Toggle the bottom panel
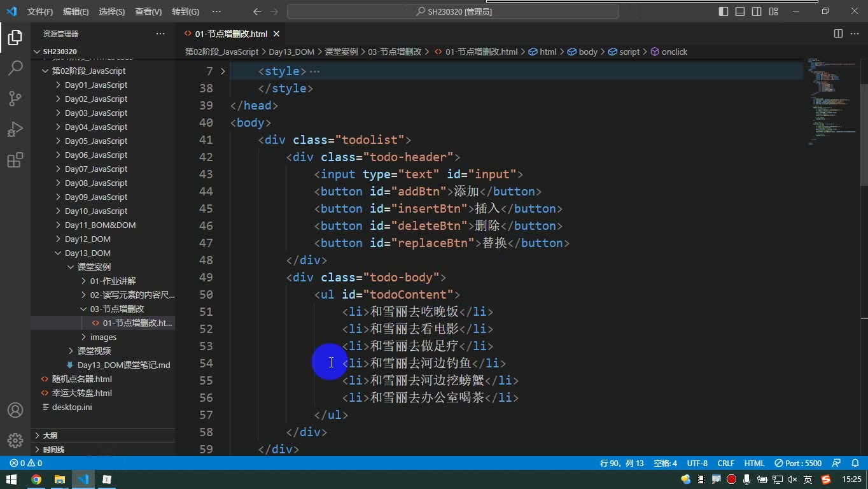Viewport: 868px width, 489px height. pyautogui.click(x=740, y=11)
